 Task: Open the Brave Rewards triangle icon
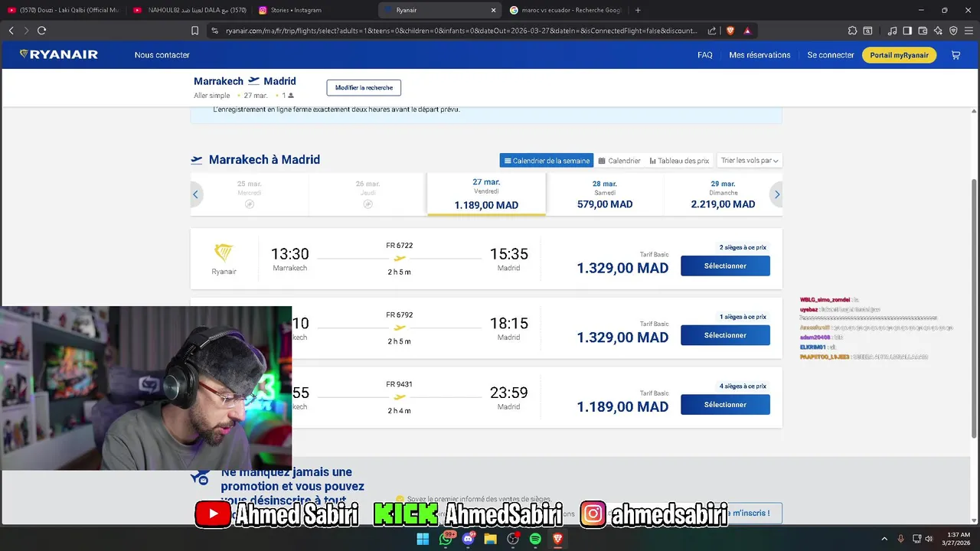(x=747, y=31)
